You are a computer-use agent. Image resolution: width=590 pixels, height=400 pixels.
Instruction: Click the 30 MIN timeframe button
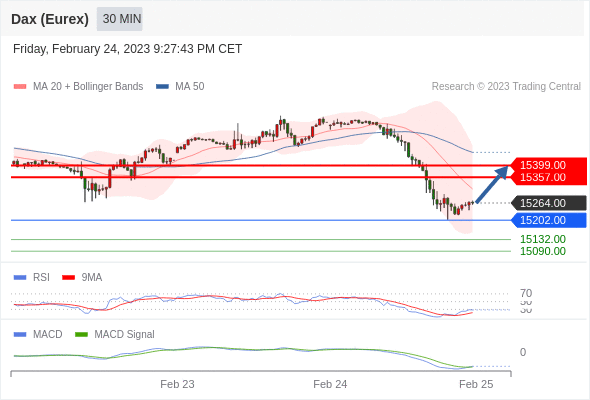(120, 19)
